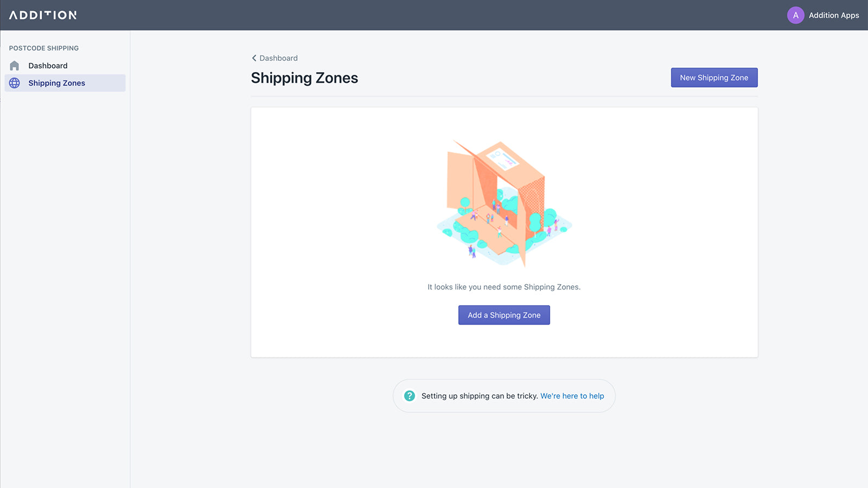Select the Addition Apps account label
Viewport: 868px width, 488px height.
click(x=834, y=15)
